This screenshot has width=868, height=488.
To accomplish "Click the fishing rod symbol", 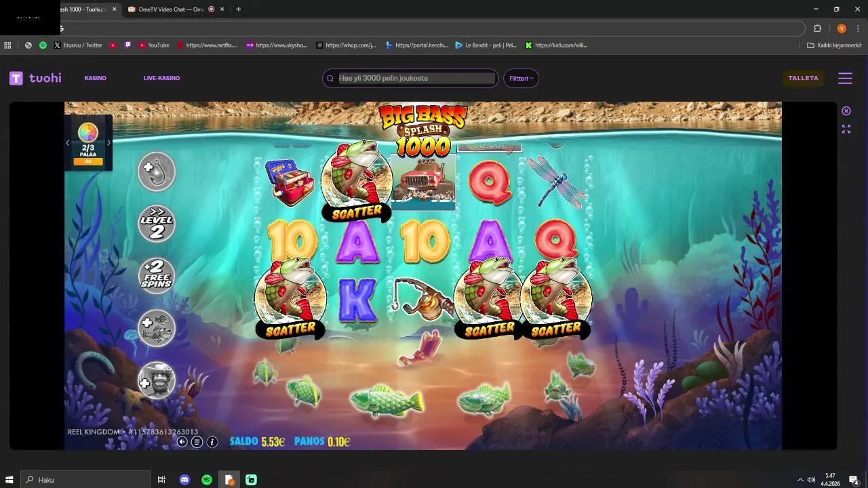I will point(423,300).
